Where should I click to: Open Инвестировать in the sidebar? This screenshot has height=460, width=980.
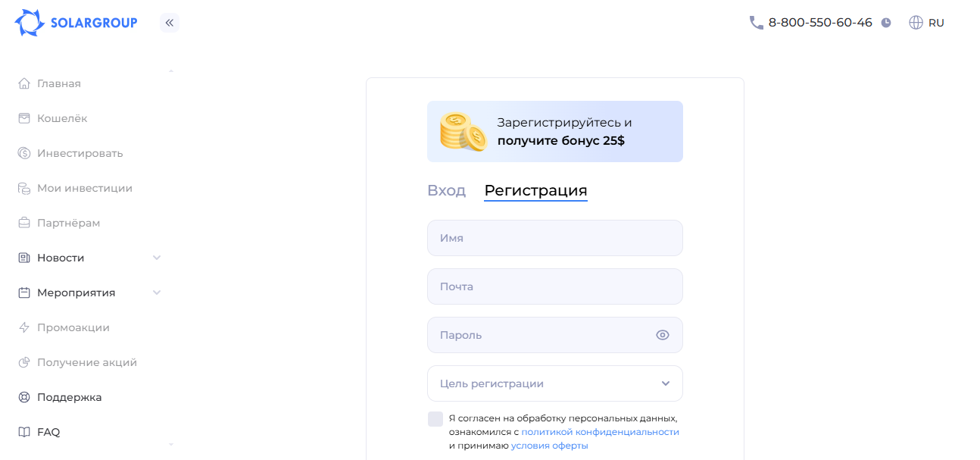click(x=80, y=153)
